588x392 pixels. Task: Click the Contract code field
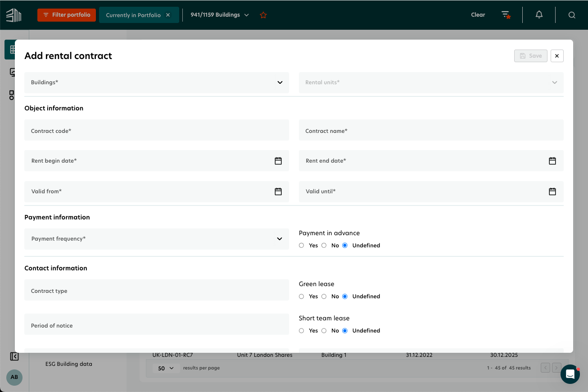157,130
